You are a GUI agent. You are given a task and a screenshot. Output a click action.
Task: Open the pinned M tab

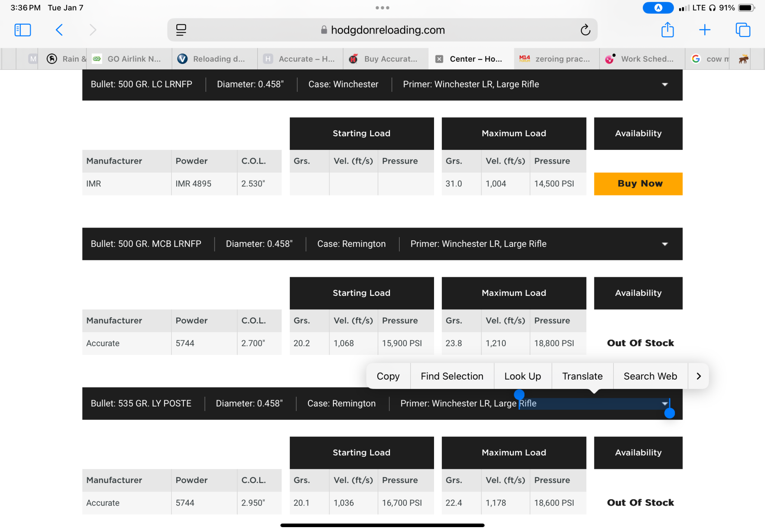[x=33, y=59]
